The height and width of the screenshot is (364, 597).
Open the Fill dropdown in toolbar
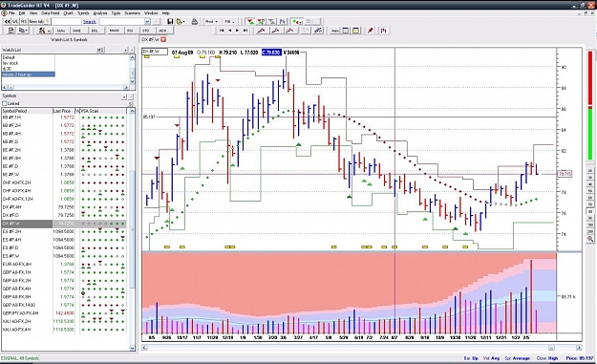229,22
